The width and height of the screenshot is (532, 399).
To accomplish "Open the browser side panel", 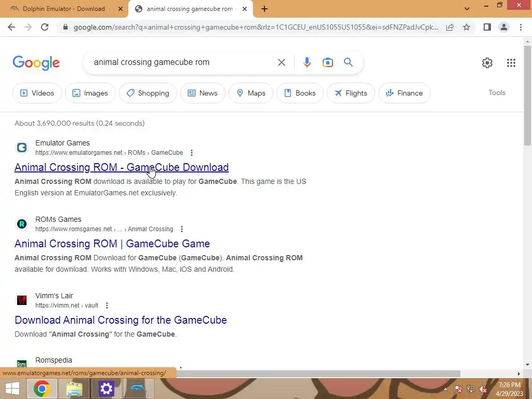I will tap(487, 27).
